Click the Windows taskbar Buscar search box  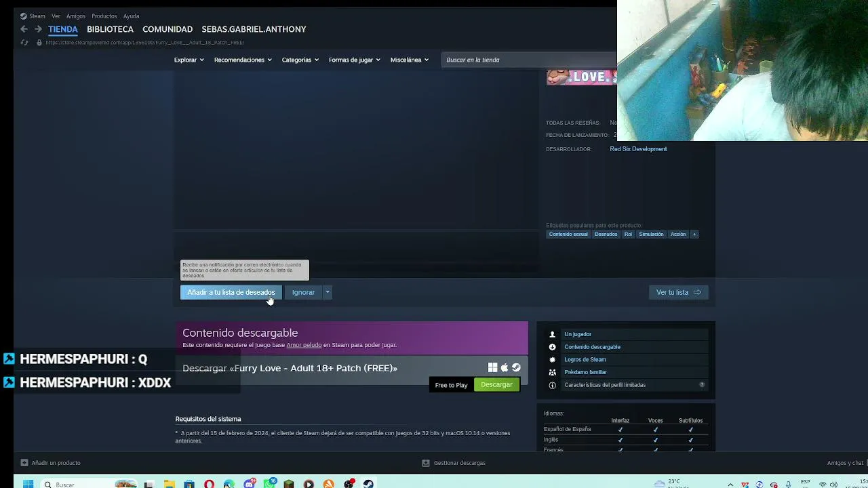(x=90, y=484)
